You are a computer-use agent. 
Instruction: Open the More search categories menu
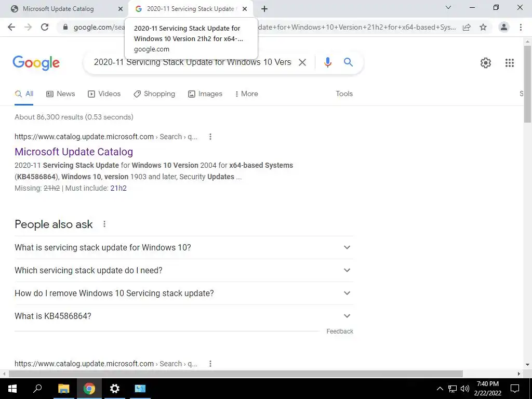point(247,94)
